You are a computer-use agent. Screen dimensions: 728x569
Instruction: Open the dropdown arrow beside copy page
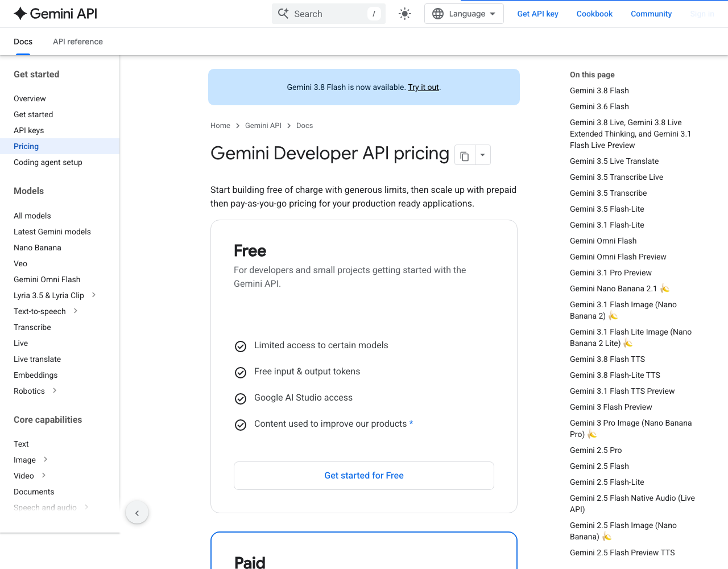tap(483, 155)
